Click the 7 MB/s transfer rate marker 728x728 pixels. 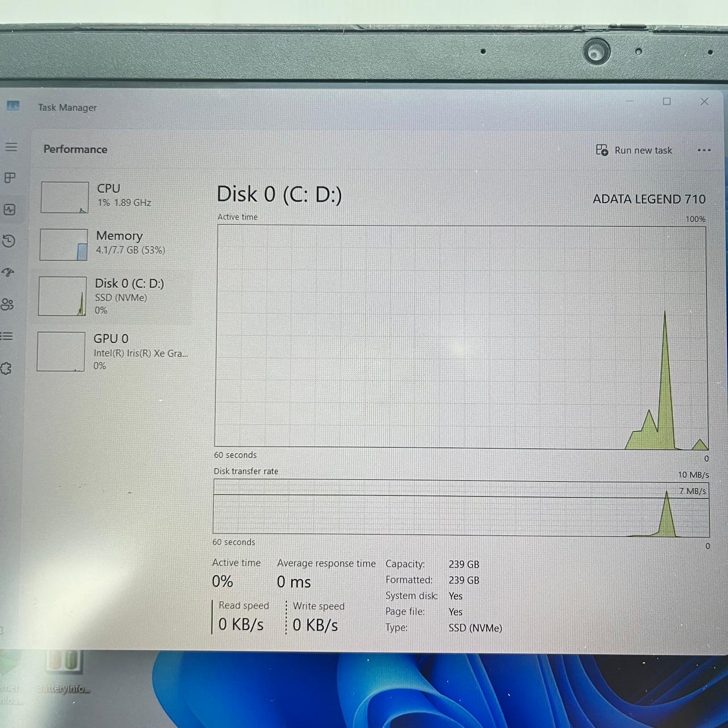pos(692,491)
